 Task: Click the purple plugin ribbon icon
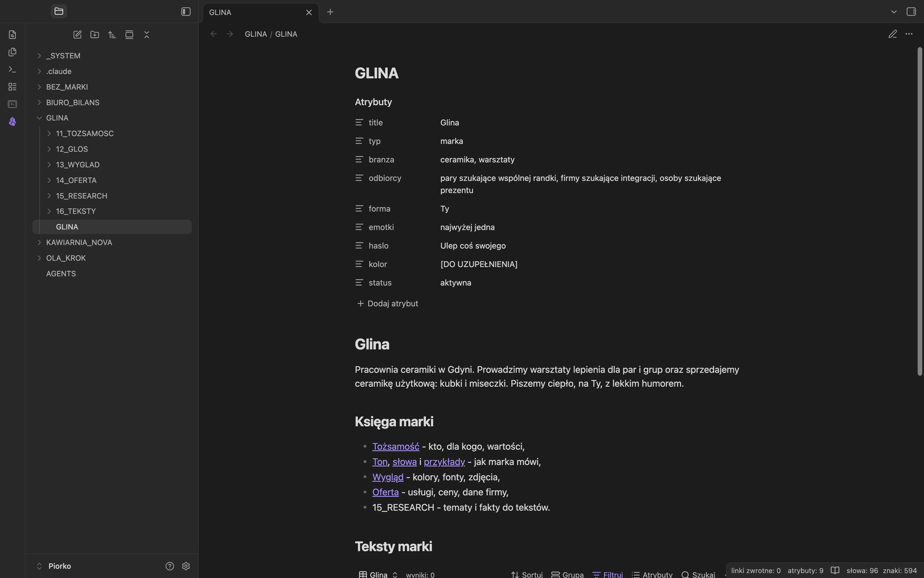(13, 122)
